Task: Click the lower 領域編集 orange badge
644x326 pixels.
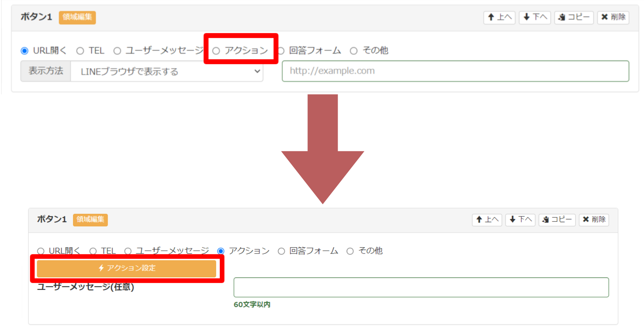Action: coord(90,219)
